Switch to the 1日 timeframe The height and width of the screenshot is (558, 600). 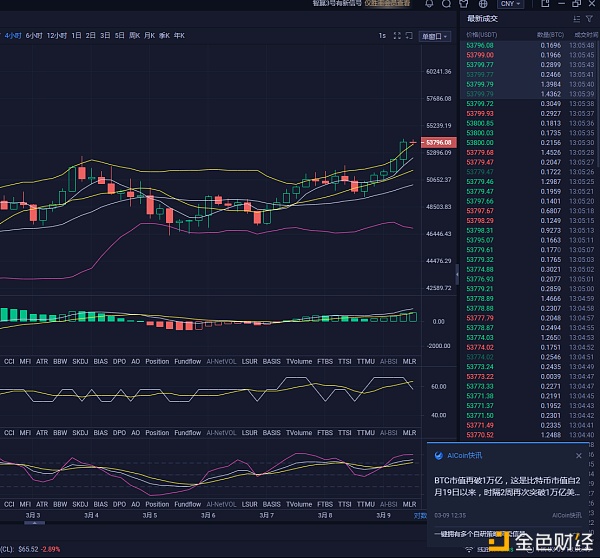(77, 36)
